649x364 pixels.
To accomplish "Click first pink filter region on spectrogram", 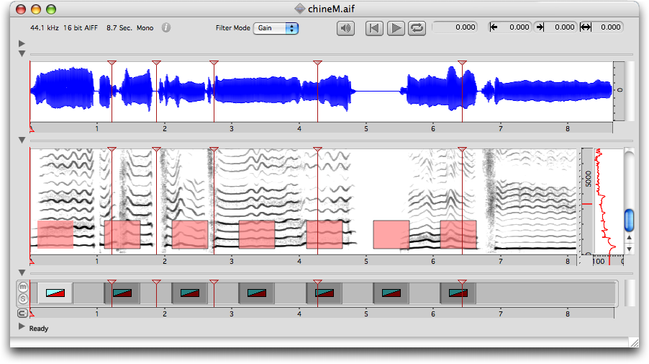I will pos(55,234).
